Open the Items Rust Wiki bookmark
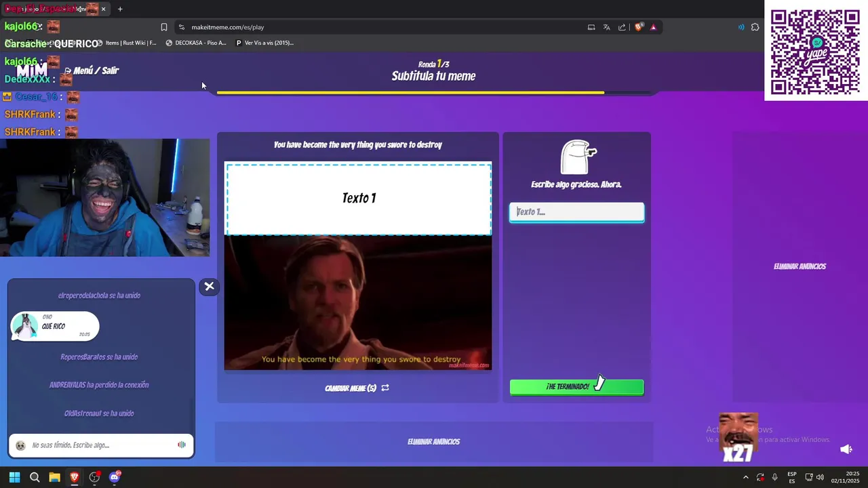This screenshot has height=488, width=868. pos(127,43)
